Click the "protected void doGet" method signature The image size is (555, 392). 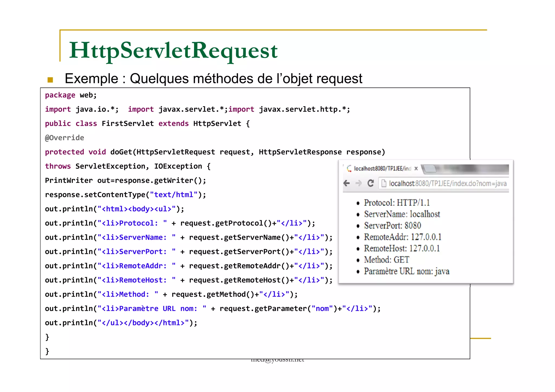click(x=215, y=152)
